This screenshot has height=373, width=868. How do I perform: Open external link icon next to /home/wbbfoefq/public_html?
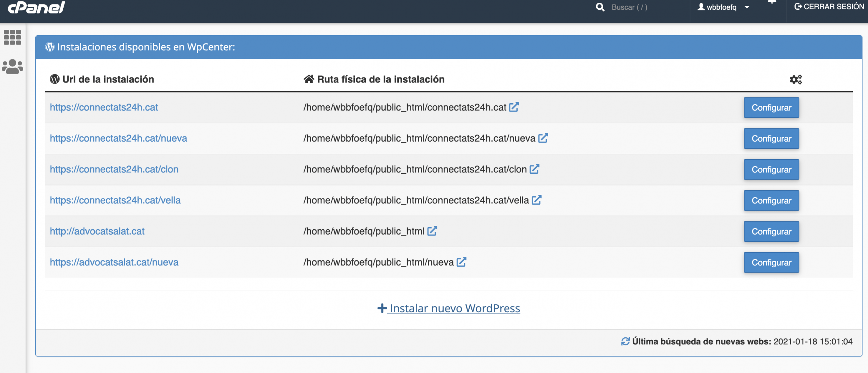point(432,231)
